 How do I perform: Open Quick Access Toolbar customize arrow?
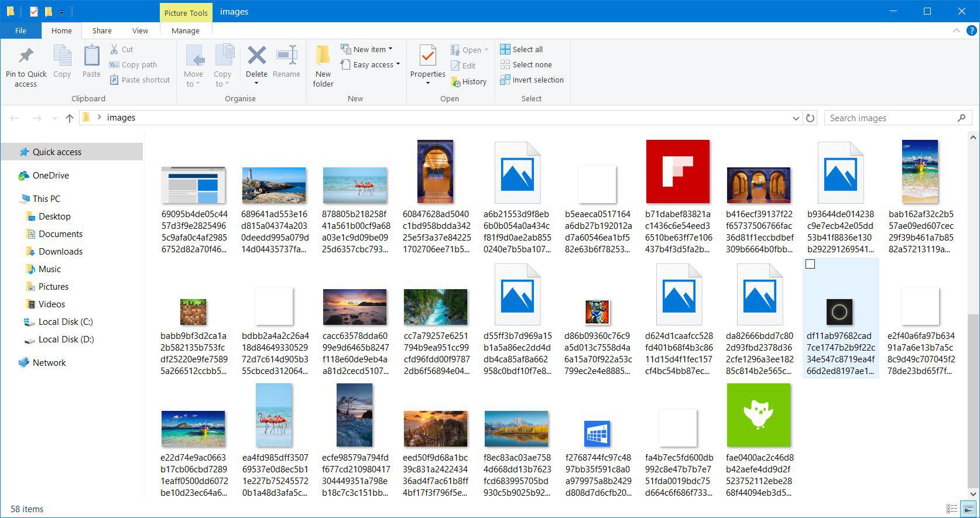tap(61, 12)
